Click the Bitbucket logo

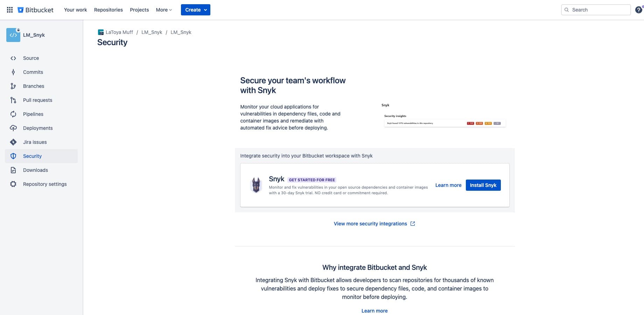pos(35,10)
